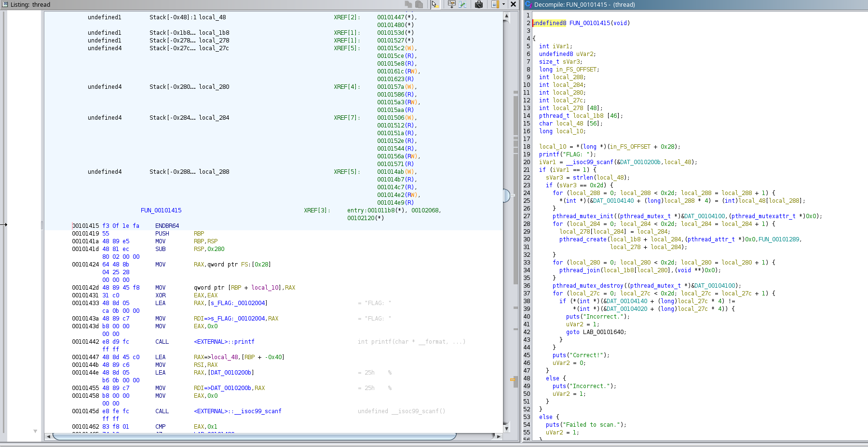The image size is (868, 447).
Task: Select the Listing: thread title bar
Action: (30, 4)
